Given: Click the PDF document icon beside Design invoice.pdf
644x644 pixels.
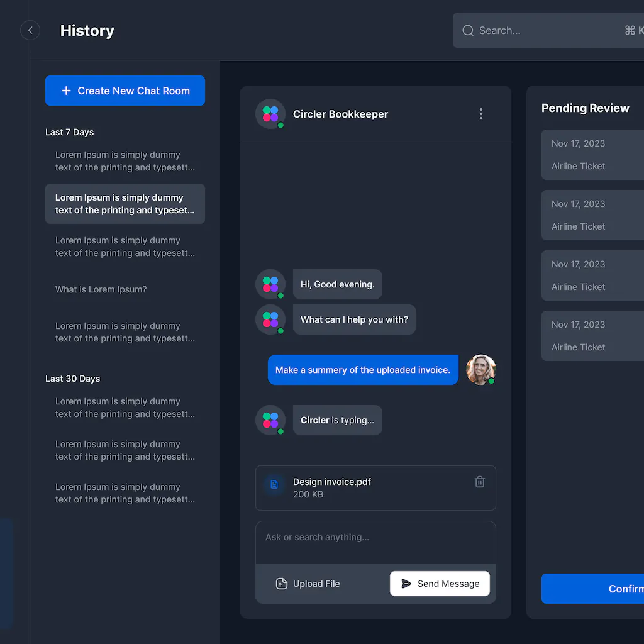Looking at the screenshot, I should (274, 484).
